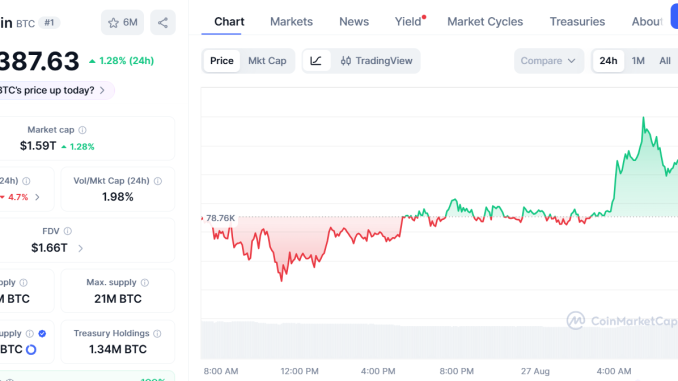Open "BTC's price up today?" chevron
Viewport: 678px width, 381px height.
(102, 90)
